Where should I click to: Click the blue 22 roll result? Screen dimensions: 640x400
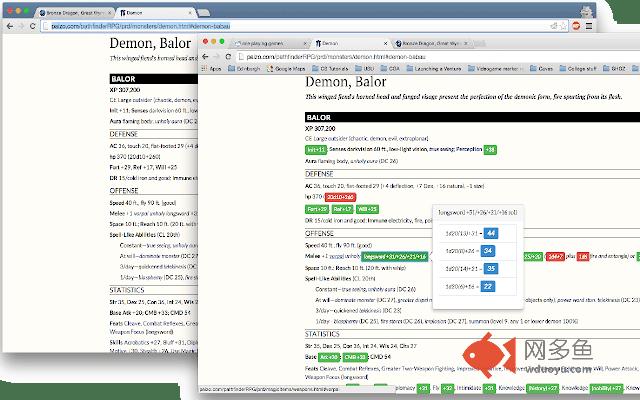point(488,287)
